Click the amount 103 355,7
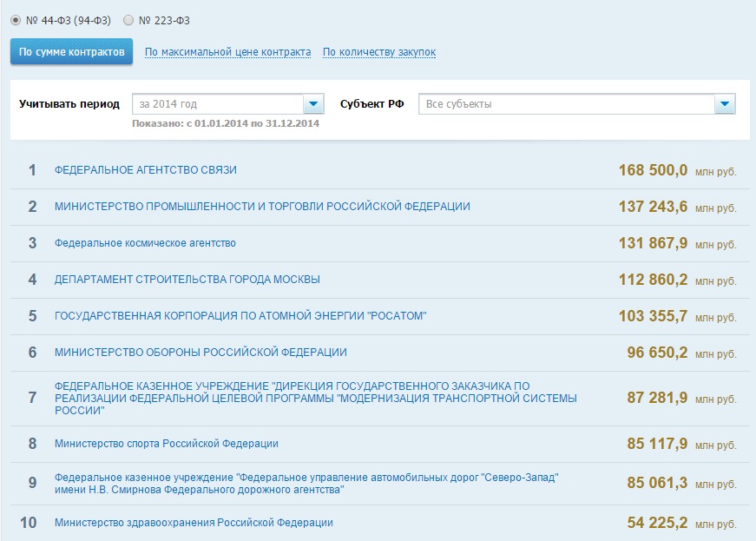 coord(654,316)
